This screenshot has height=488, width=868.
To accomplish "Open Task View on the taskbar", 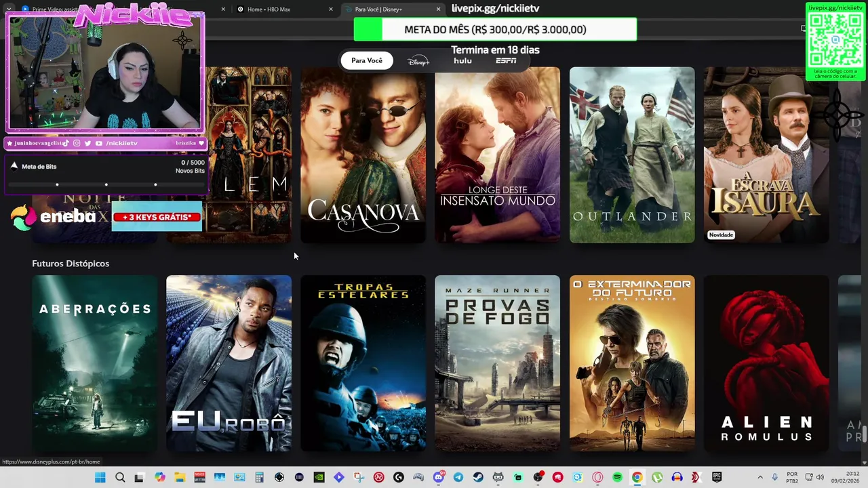I will (139, 477).
